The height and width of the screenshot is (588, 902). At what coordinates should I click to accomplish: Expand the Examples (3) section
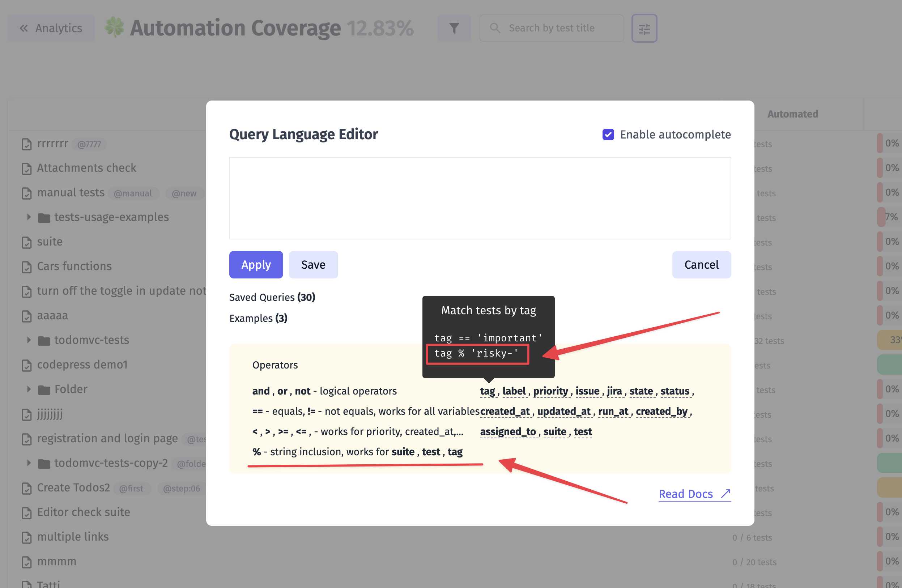(259, 318)
